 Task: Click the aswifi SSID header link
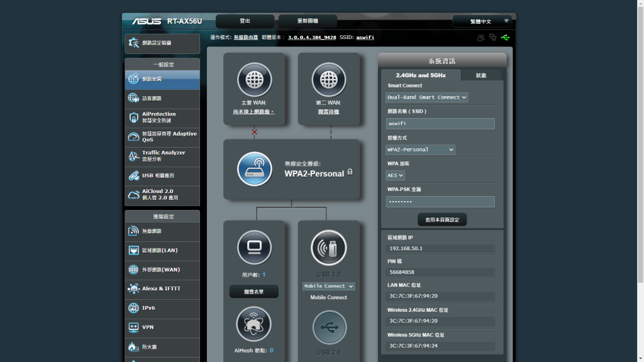[365, 37]
